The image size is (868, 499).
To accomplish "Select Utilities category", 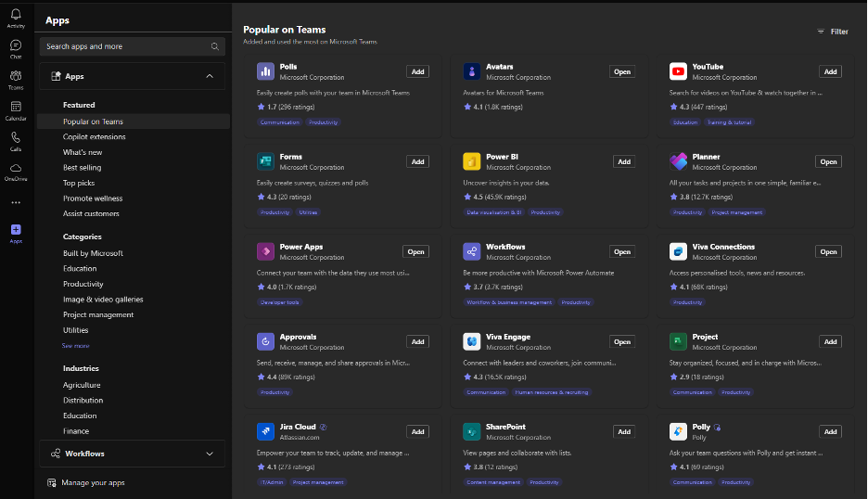I will click(75, 330).
